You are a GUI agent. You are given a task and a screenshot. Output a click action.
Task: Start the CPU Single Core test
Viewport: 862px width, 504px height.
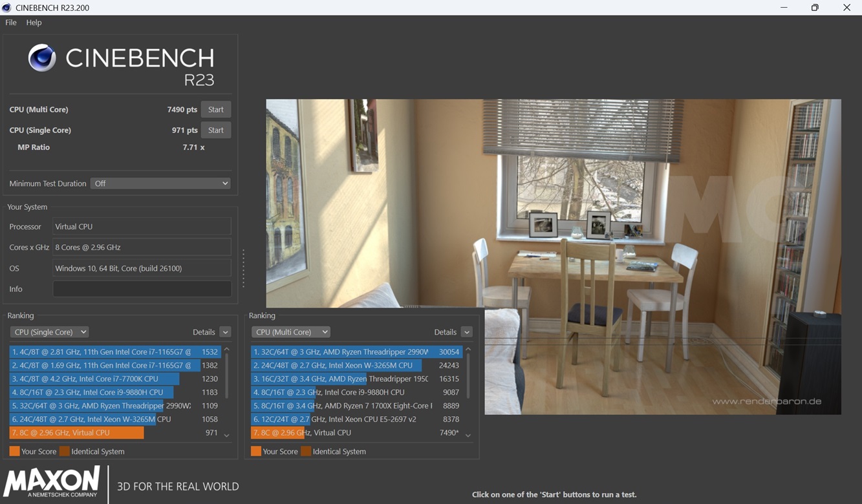pyautogui.click(x=215, y=131)
